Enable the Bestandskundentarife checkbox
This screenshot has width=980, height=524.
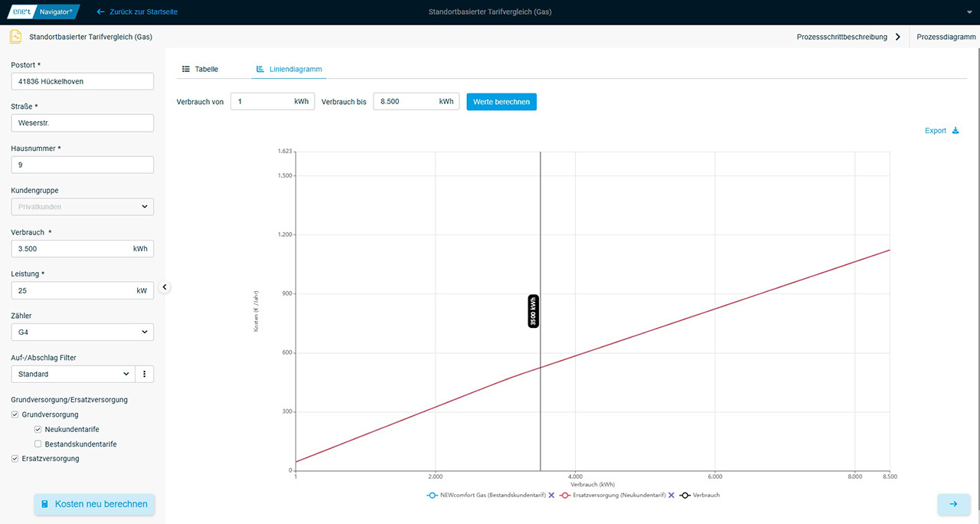coord(38,444)
